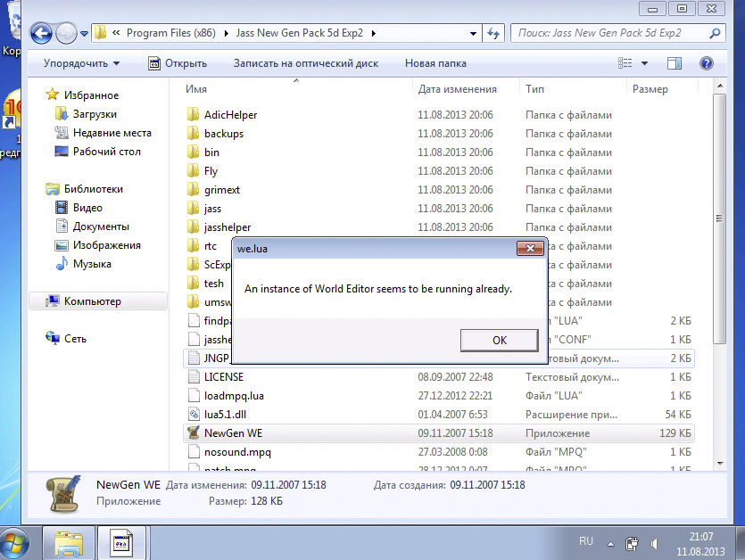The height and width of the screenshot is (560, 745).
Task: Toggle the preview pane
Action: click(x=675, y=63)
